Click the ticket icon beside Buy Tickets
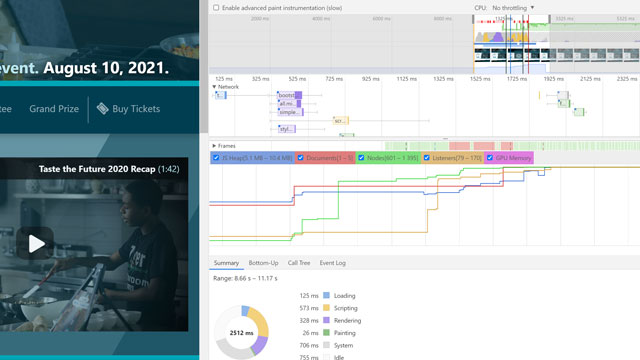The width and height of the screenshot is (640, 360). point(102,109)
